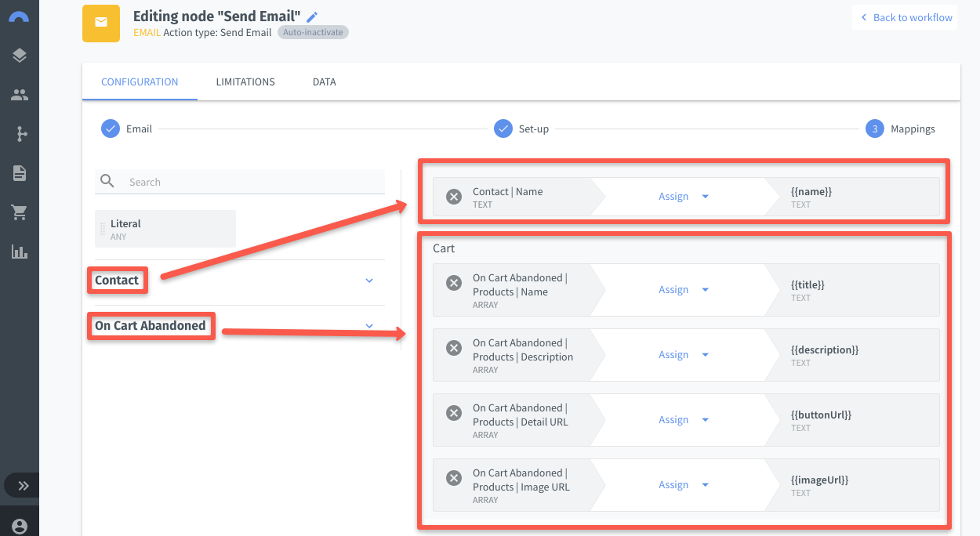The width and height of the screenshot is (980, 536).
Task: Click the yellow Send Email node icon
Action: tap(101, 23)
